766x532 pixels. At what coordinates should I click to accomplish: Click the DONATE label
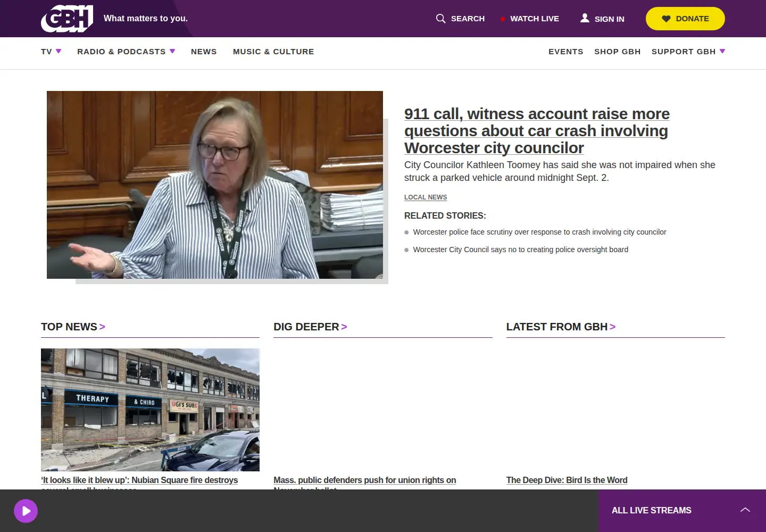693,19
